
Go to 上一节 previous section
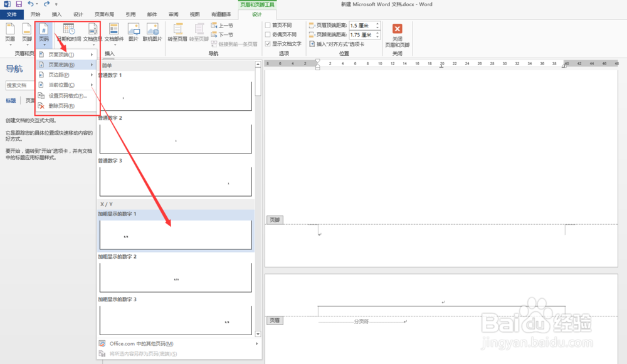223,25
